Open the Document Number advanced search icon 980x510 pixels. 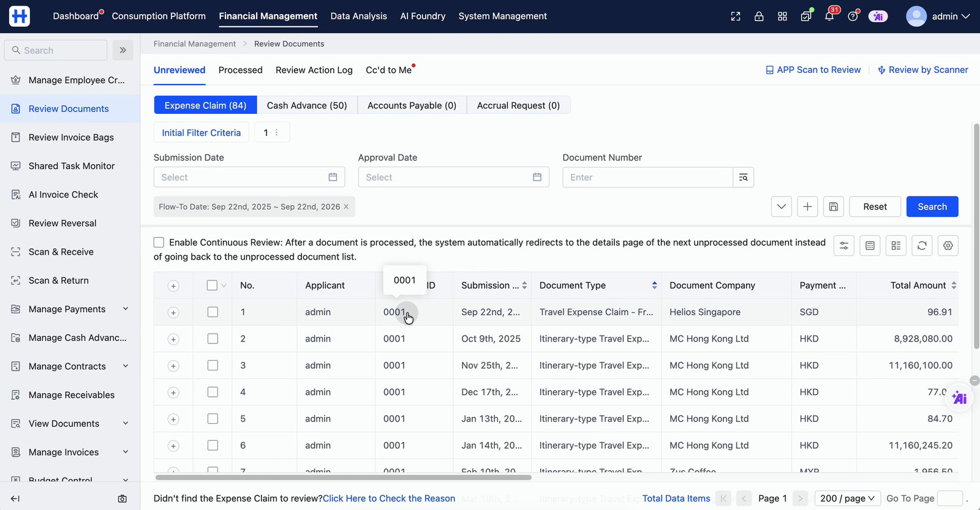point(744,178)
